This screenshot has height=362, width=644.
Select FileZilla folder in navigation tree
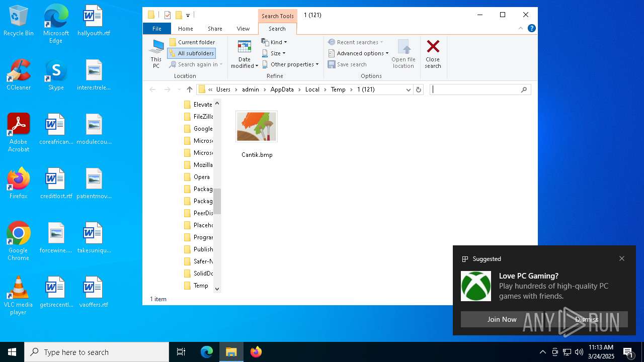coord(199,117)
